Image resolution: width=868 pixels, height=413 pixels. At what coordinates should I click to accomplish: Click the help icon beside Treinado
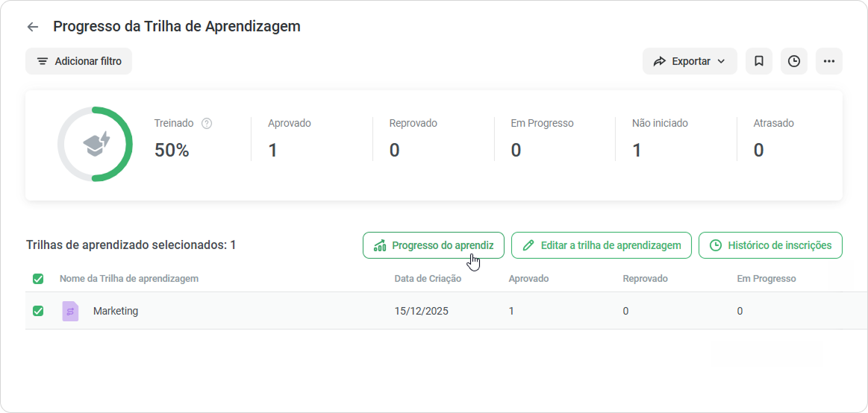click(207, 123)
